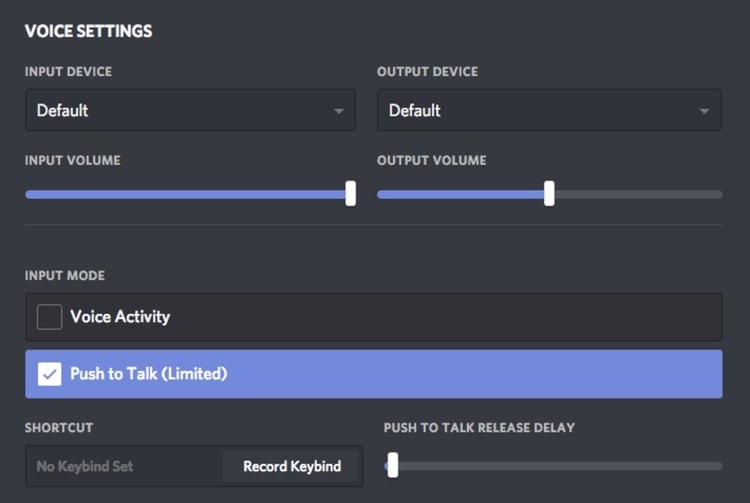Click the filled blue part of Output Volume track
This screenshot has width=750, height=503.
(x=460, y=194)
